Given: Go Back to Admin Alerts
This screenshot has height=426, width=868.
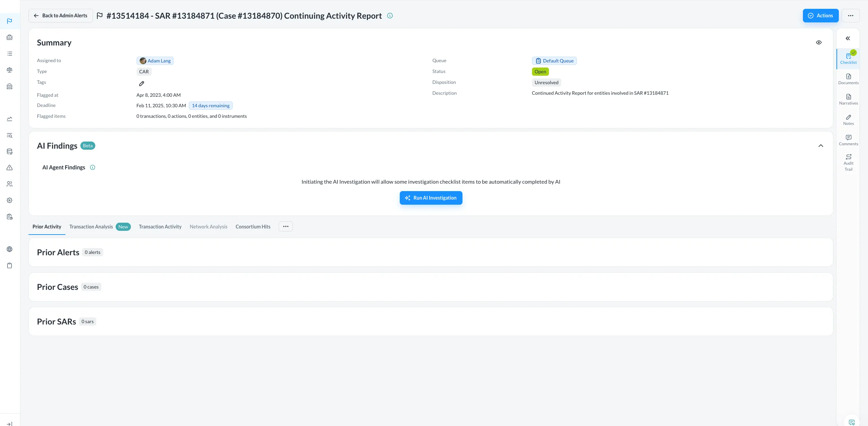Looking at the screenshot, I should (60, 16).
